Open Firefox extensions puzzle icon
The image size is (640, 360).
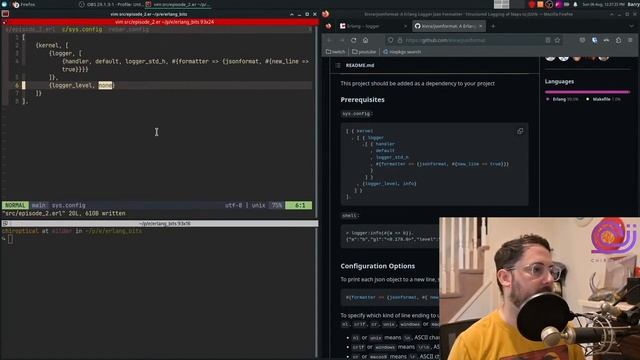pos(618,40)
